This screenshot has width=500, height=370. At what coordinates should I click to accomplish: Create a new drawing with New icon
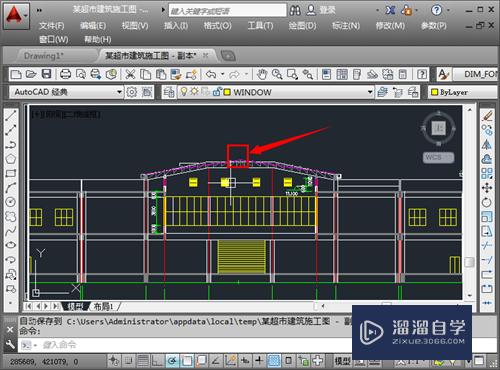point(16,74)
